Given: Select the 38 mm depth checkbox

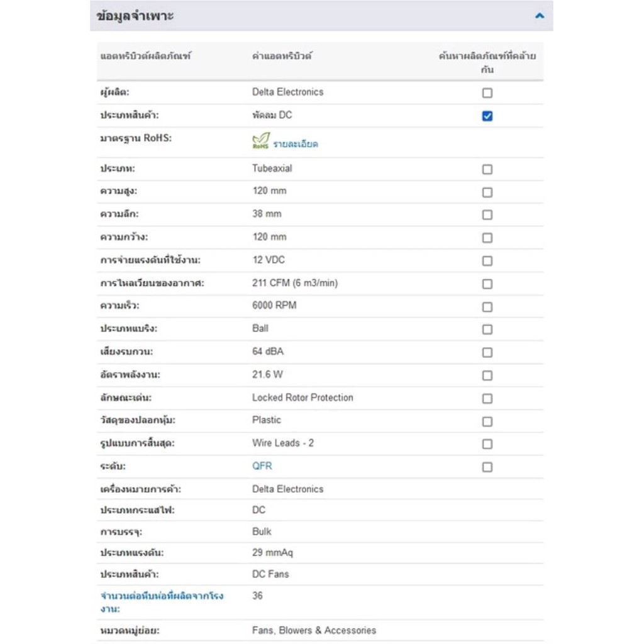Looking at the screenshot, I should [487, 215].
